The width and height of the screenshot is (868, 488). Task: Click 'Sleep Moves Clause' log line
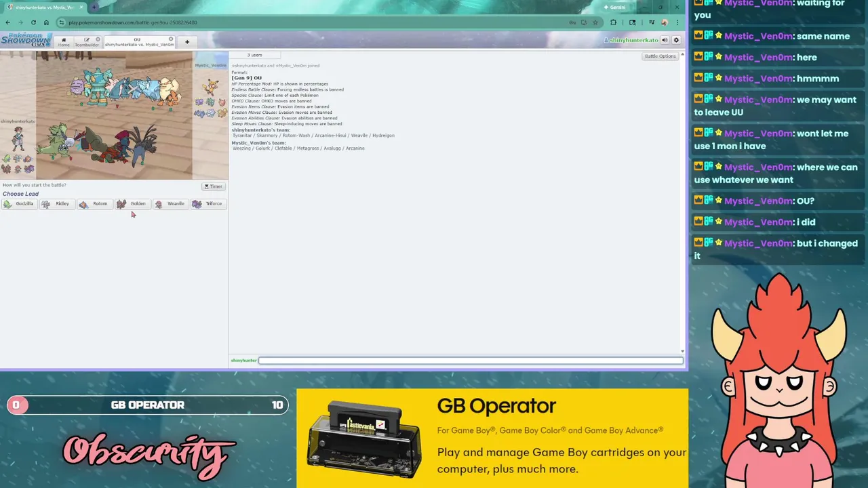286,123
